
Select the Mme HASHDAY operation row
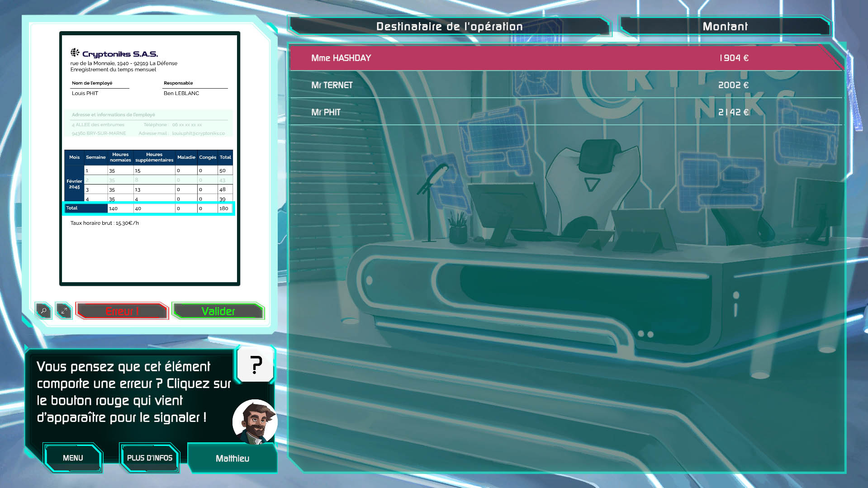565,58
